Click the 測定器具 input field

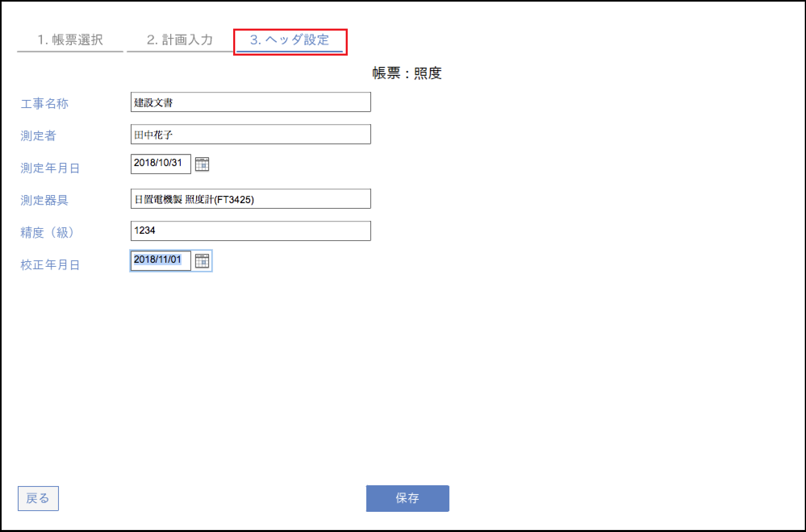(x=251, y=199)
